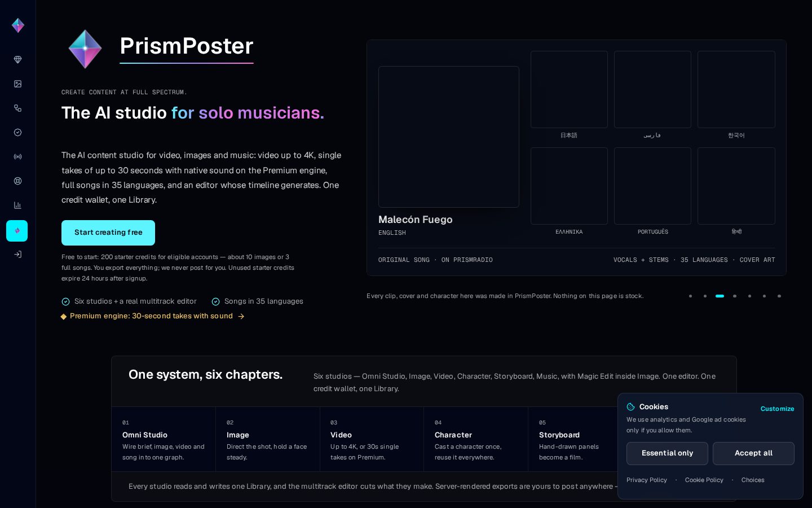Image resolution: width=812 pixels, height=508 pixels.
Task: Click the PrismPoster logo atop the sidebar
Action: pos(18,25)
